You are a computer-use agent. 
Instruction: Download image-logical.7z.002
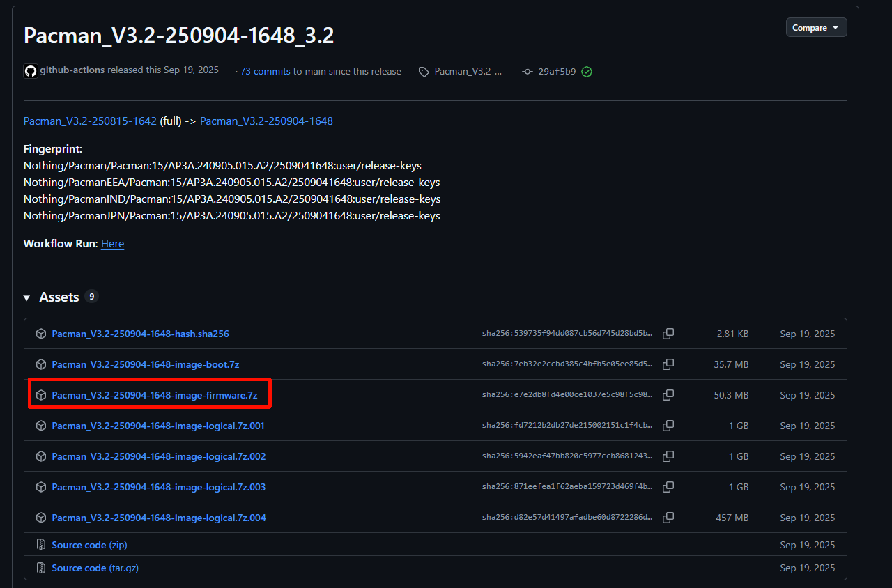[x=159, y=456]
